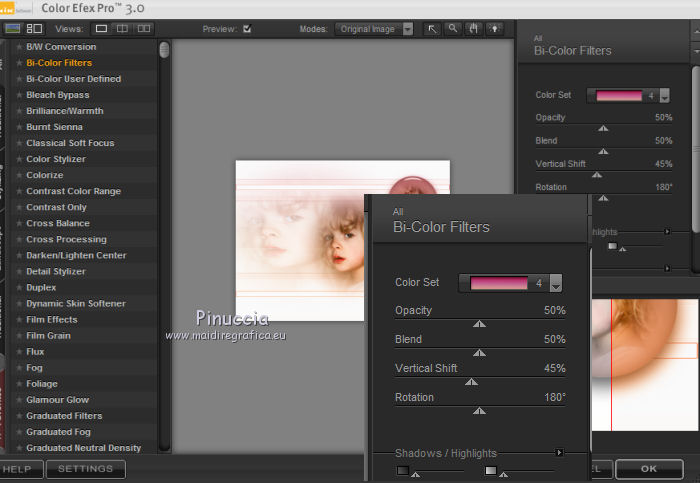Choose Film Effects filter
The image size is (700, 483).
click(52, 320)
